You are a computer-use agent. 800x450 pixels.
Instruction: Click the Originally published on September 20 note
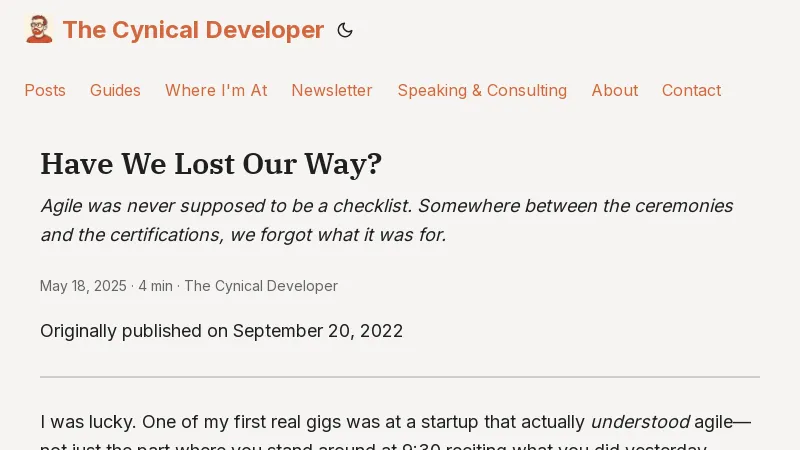[x=221, y=331]
